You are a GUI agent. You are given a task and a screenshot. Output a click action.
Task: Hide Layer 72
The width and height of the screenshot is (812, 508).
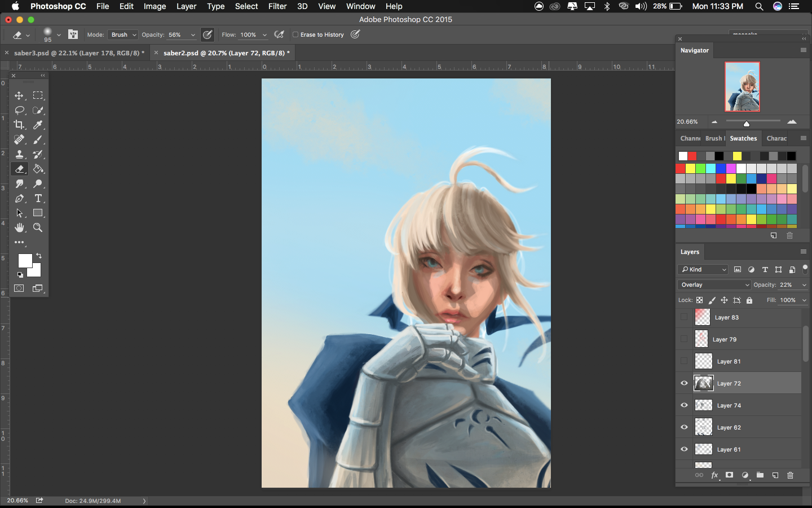pyautogui.click(x=684, y=383)
